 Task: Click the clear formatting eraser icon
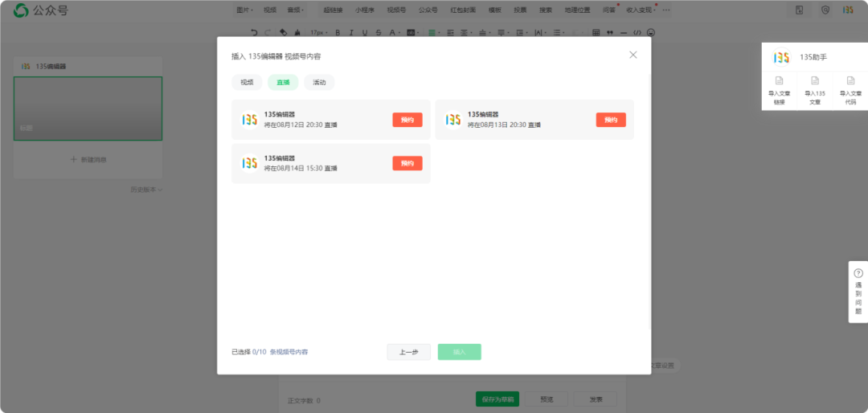(283, 32)
